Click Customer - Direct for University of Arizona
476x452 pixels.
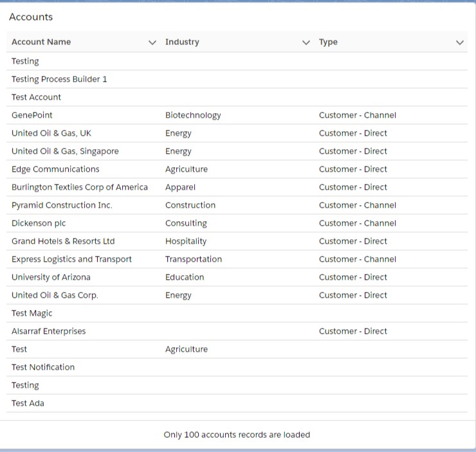(x=353, y=277)
